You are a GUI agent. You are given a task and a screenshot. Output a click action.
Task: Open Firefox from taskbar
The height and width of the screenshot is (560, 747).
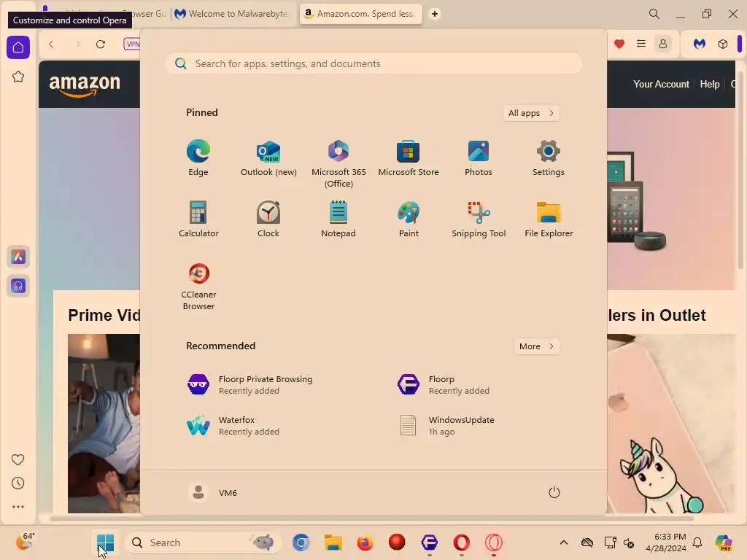coord(365,542)
